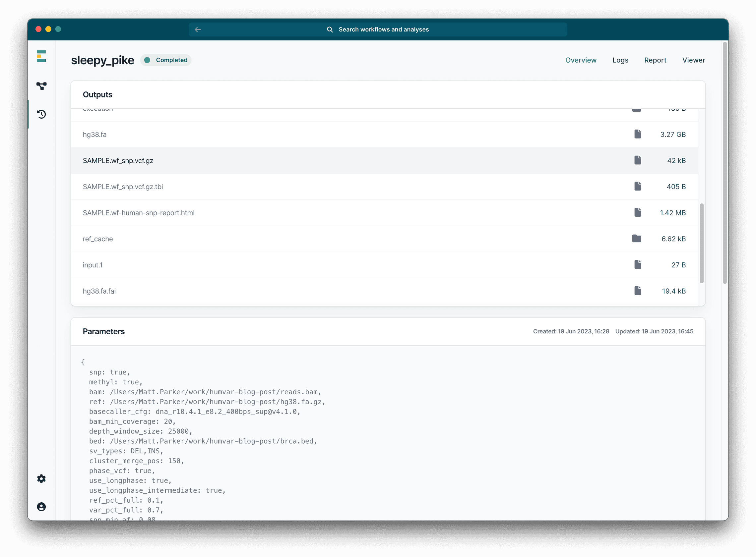This screenshot has height=557, width=756.
Task: Open SAMPLE.wf-human-snp-report.html output
Action: 138,213
